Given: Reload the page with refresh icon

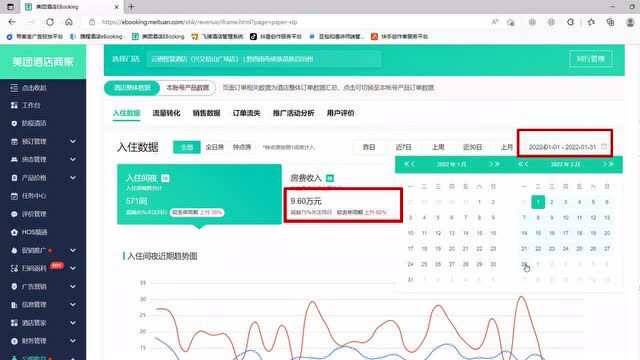Looking at the screenshot, I should [50, 22].
